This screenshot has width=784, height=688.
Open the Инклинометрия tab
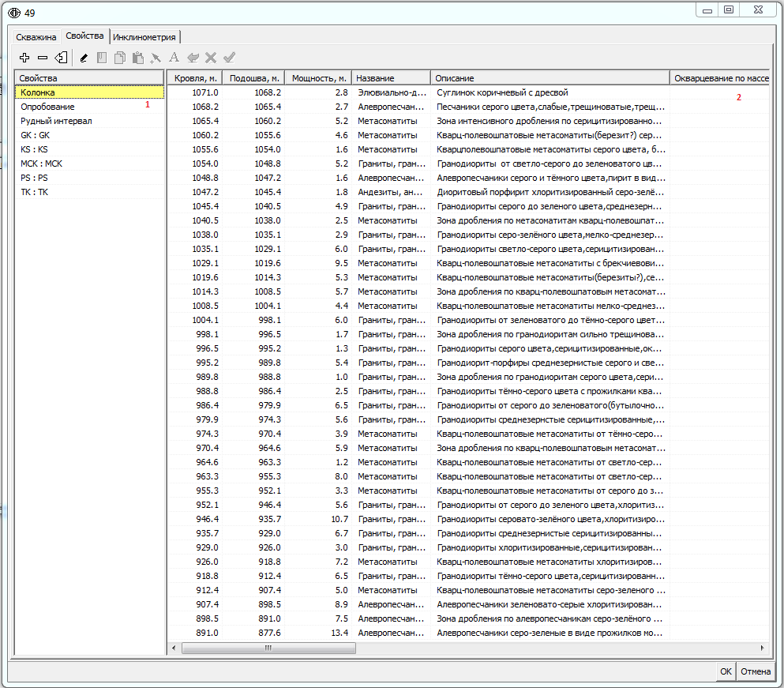point(144,37)
